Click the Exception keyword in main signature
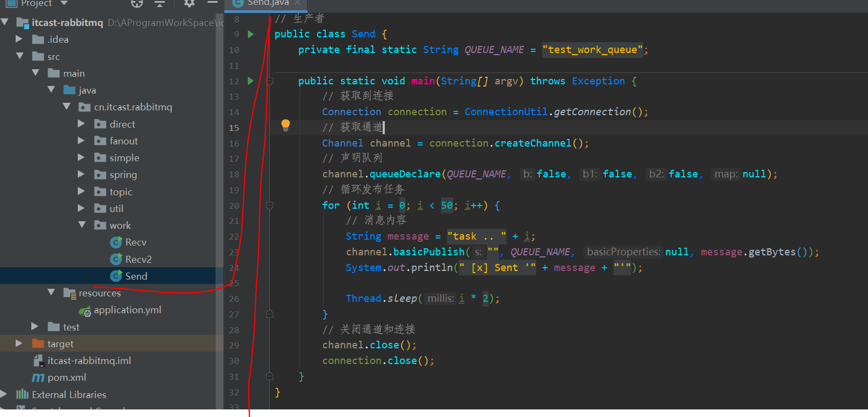This screenshot has height=417, width=868. tap(598, 81)
